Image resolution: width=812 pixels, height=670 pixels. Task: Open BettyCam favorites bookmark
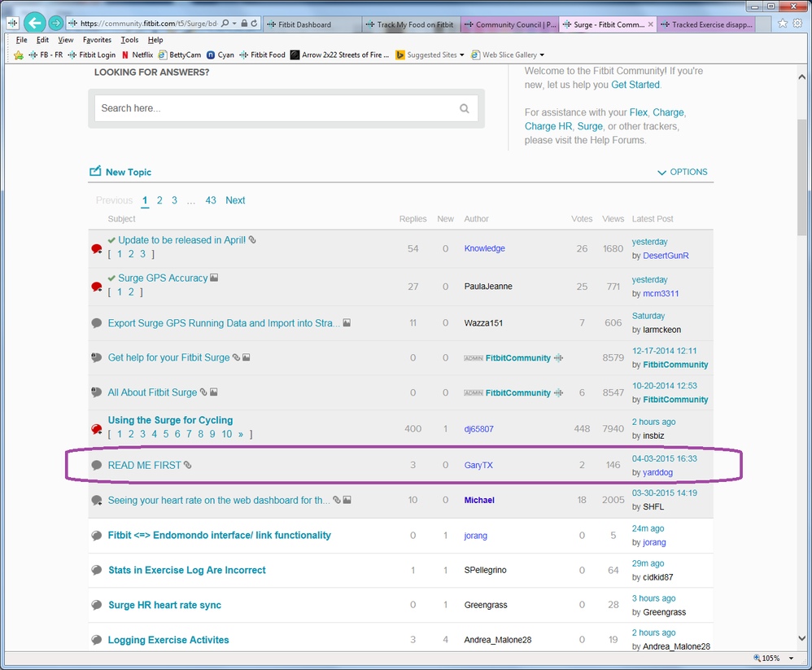[x=179, y=55]
